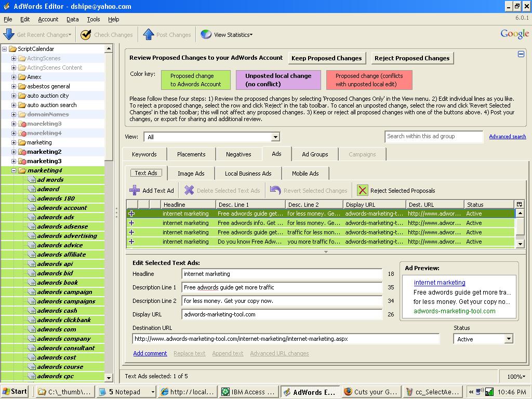The height and width of the screenshot is (399, 532).
Task: Click Keep Proposed Changes button
Action: (327, 58)
